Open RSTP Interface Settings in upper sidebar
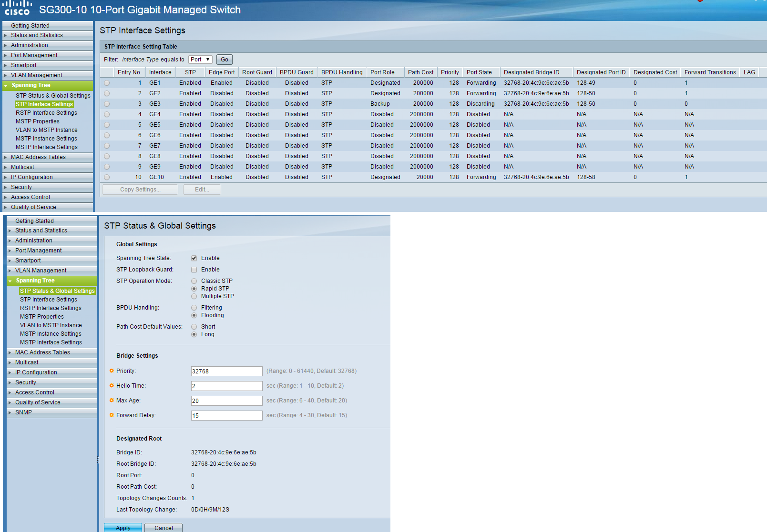Viewport: 767px width, 532px height. (x=46, y=113)
